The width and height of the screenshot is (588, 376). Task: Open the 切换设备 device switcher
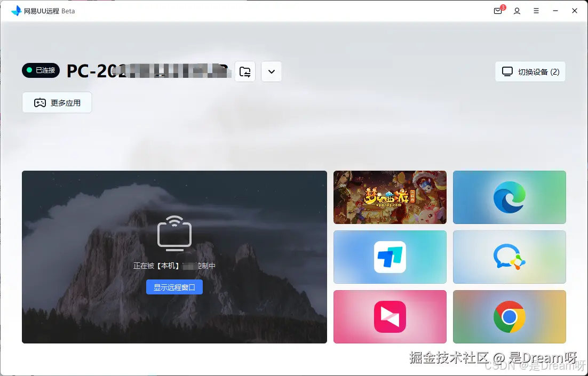530,71
